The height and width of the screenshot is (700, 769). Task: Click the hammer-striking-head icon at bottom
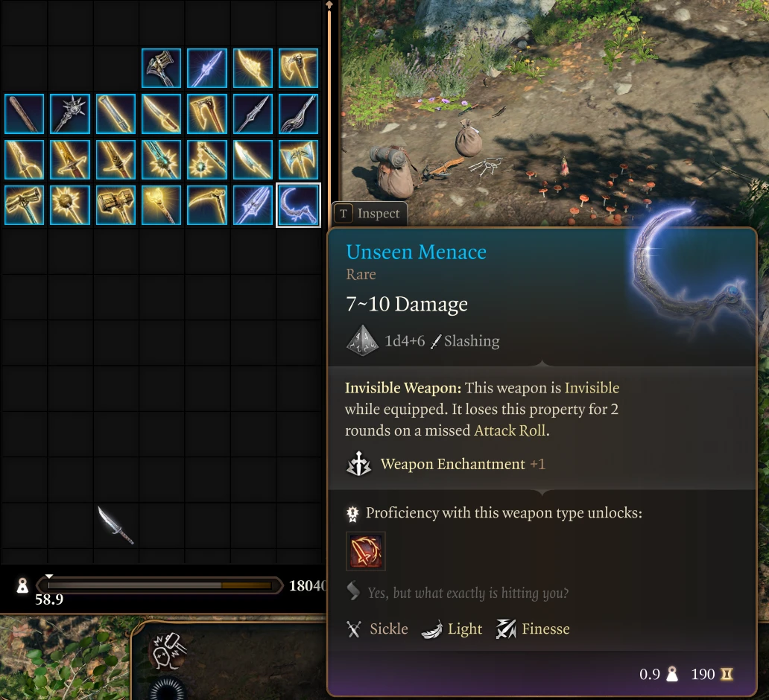(168, 651)
